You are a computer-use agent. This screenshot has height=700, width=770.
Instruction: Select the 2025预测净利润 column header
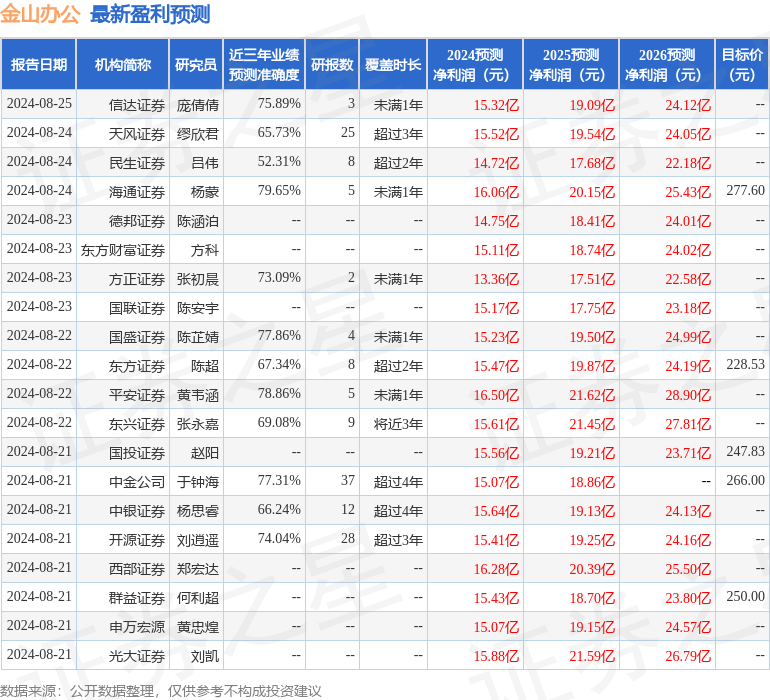[x=571, y=64]
